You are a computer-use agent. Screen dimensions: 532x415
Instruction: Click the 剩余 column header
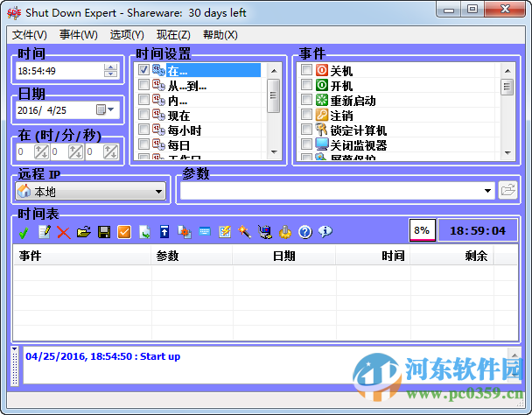451,256
